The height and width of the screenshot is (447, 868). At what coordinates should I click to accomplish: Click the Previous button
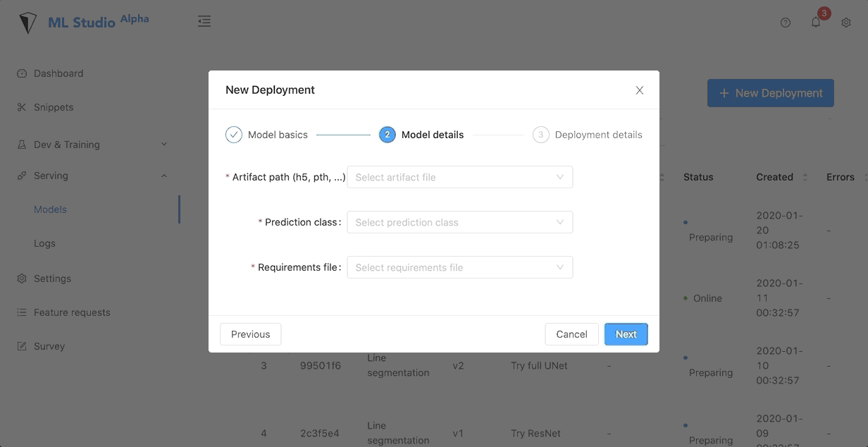click(250, 334)
